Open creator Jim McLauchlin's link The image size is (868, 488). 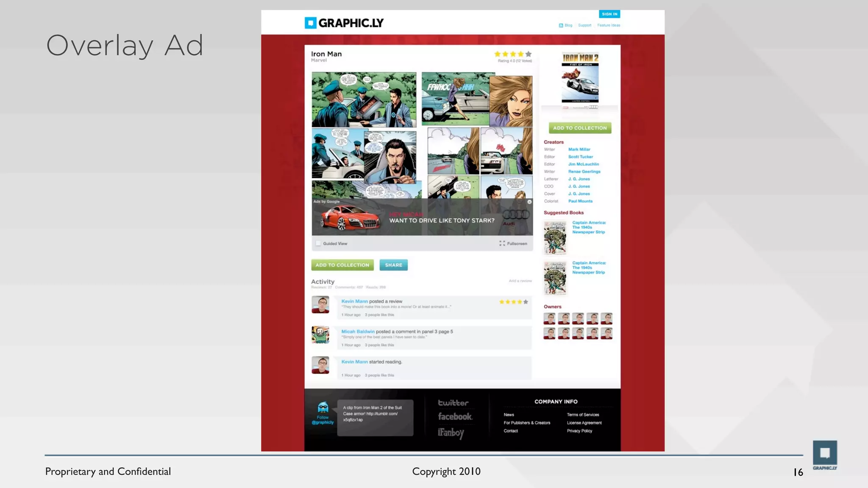583,164
